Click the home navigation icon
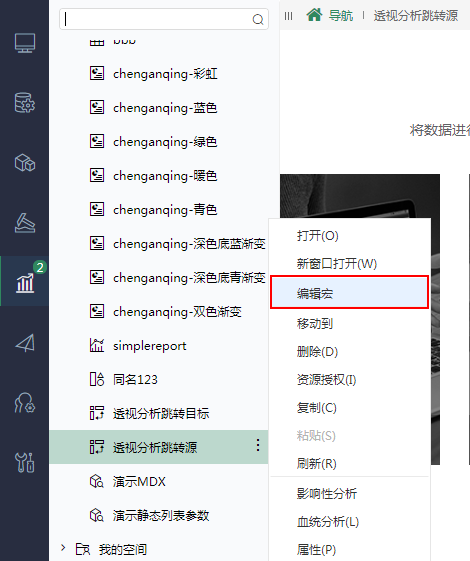 pyautogui.click(x=314, y=15)
